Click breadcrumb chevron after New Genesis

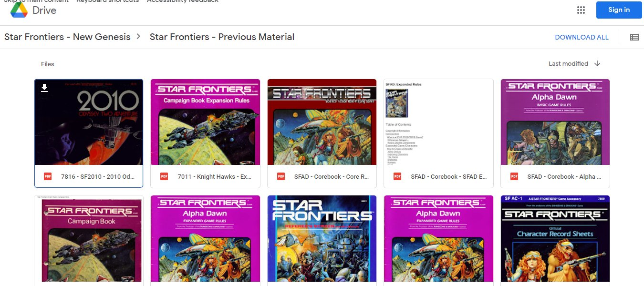139,36
